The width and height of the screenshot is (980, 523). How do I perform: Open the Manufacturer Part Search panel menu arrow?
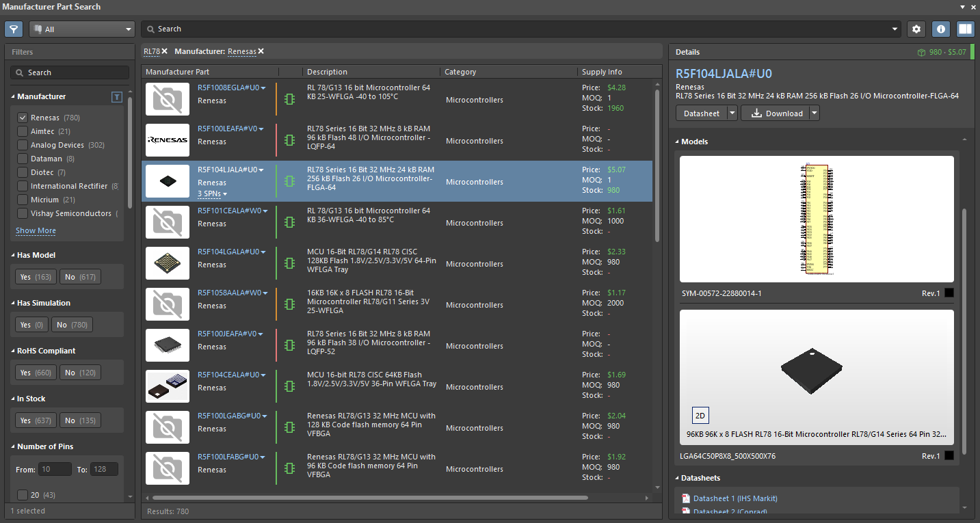click(963, 7)
